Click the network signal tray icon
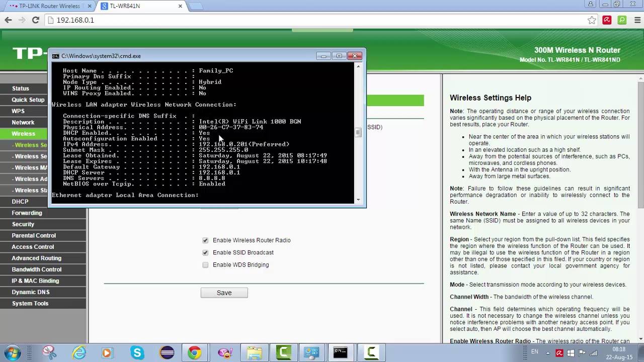Image resolution: width=644 pixels, height=362 pixels. 594,353
